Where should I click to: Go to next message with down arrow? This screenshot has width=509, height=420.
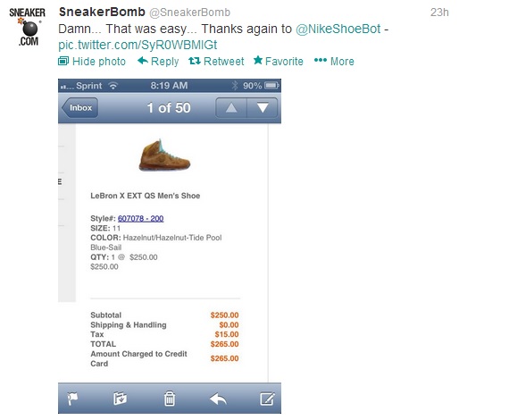coord(263,108)
